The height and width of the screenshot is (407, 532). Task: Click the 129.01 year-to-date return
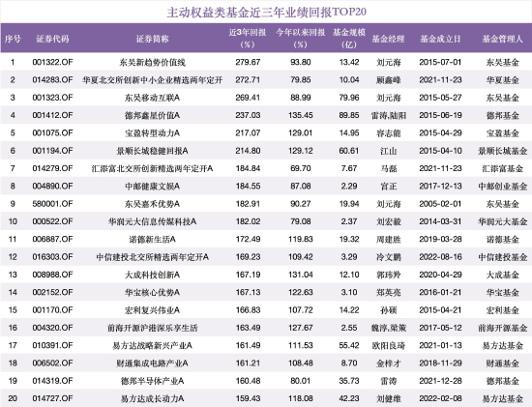[x=301, y=133]
